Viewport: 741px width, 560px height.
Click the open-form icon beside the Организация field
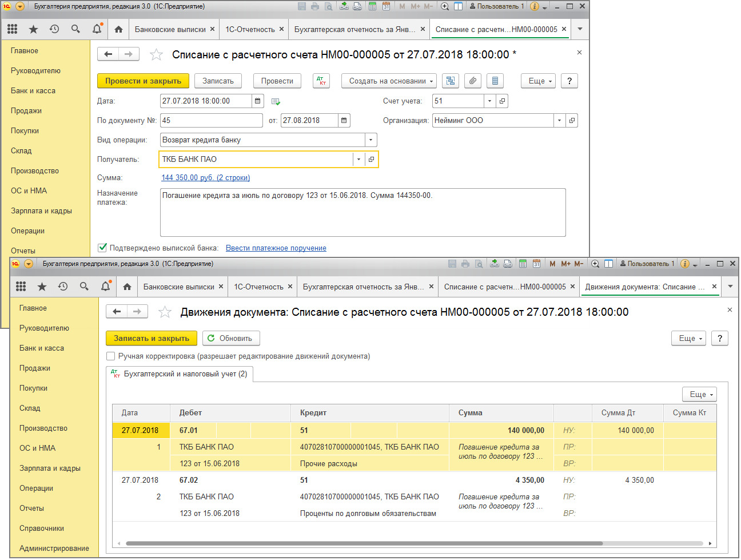571,121
